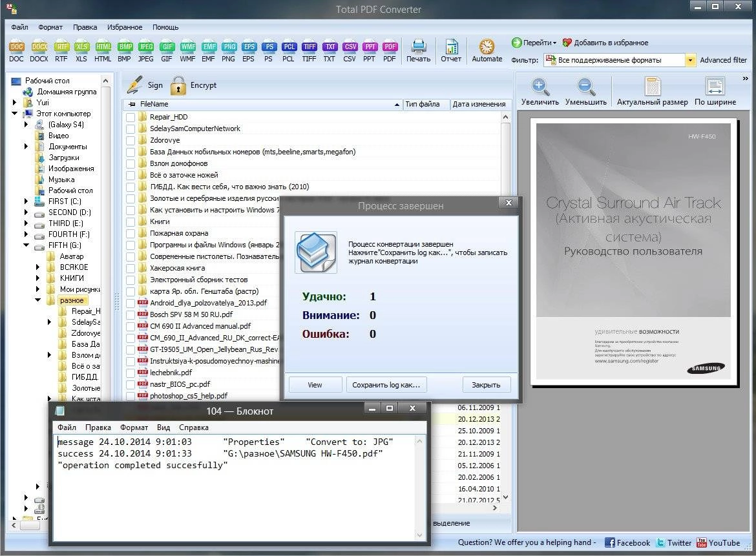Set preview to Актуальный размер

pyautogui.click(x=653, y=92)
